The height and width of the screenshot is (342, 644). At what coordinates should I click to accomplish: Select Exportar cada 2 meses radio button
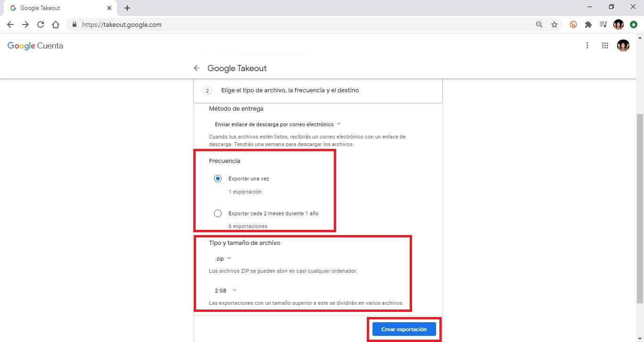tap(218, 213)
